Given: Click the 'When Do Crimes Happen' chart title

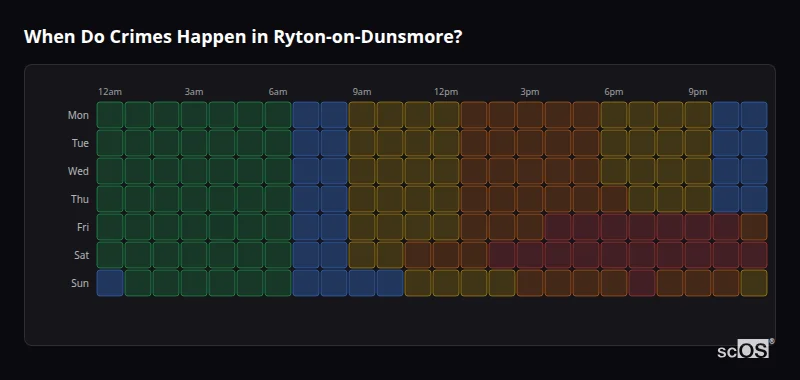Looking at the screenshot, I should click(x=243, y=37).
